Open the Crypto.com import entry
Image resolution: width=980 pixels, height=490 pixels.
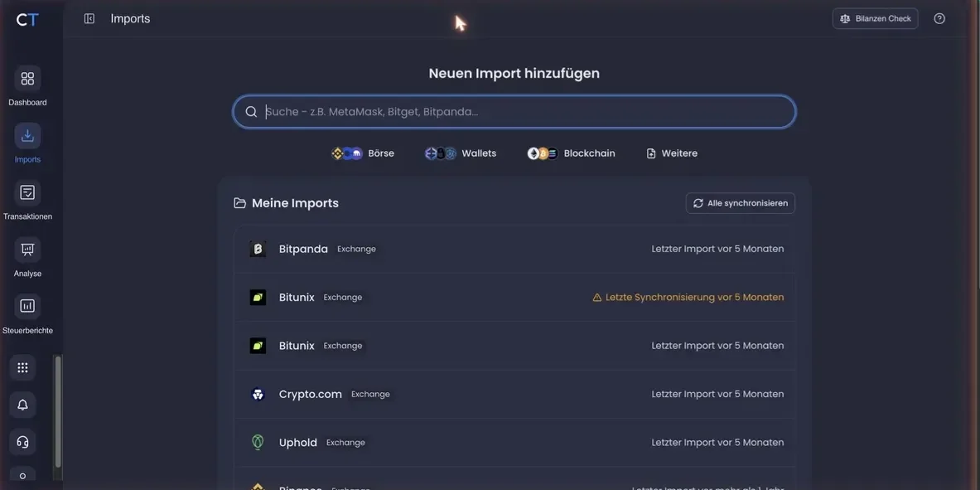[x=515, y=395]
